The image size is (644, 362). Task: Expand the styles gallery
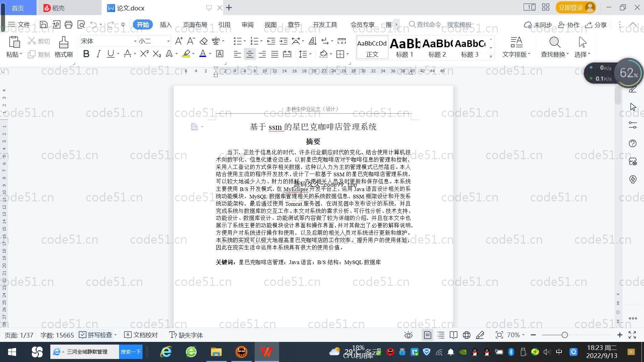[491, 56]
